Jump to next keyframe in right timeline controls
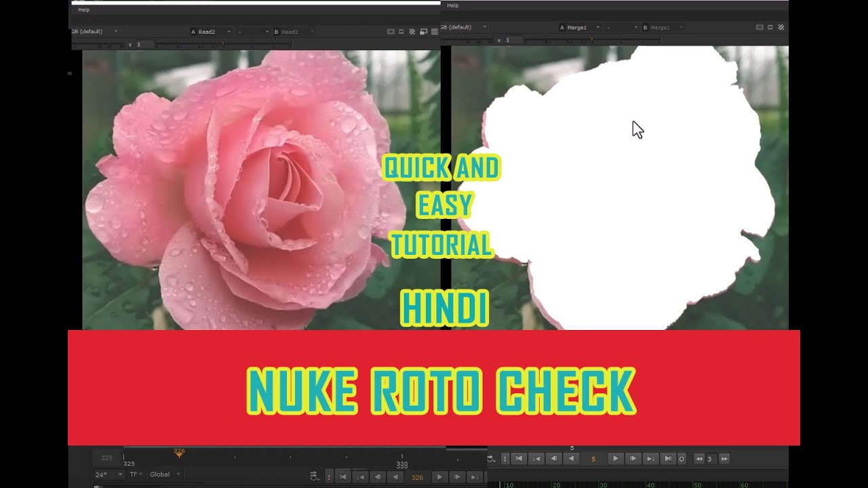This screenshot has height=488, width=868. [650, 459]
